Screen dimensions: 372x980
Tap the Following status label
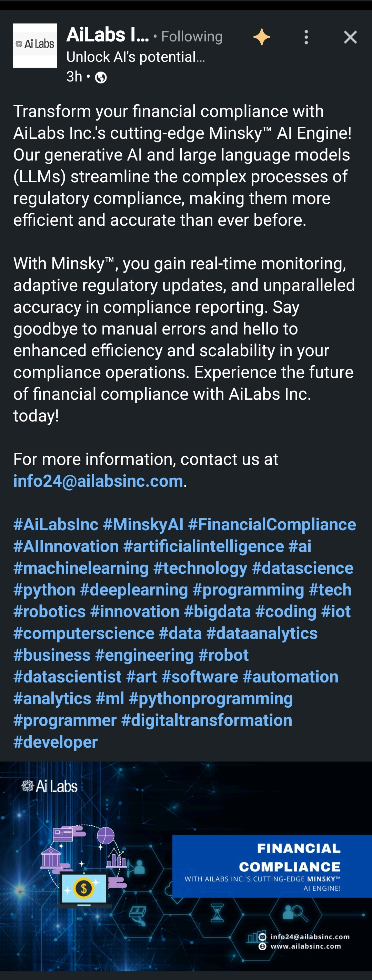tap(191, 37)
